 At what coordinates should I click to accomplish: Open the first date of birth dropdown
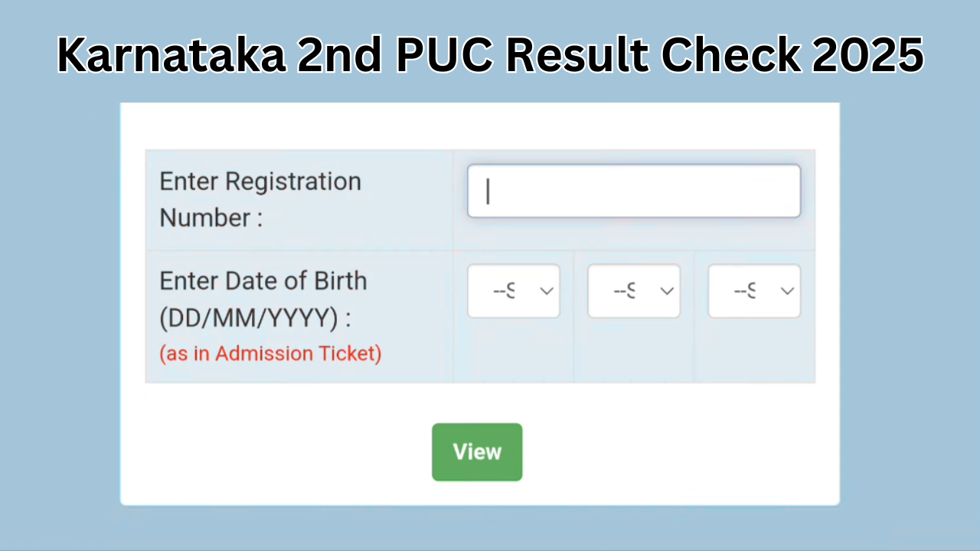click(x=513, y=291)
